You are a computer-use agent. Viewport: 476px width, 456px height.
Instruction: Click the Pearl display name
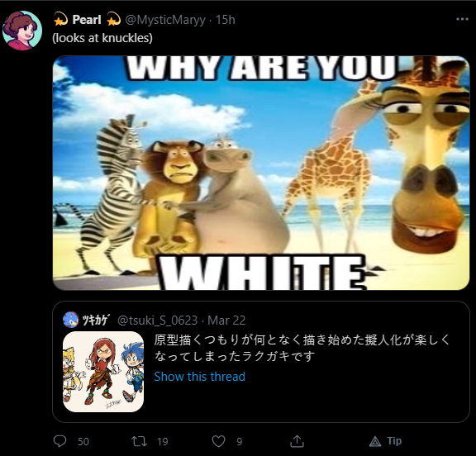tap(87, 20)
